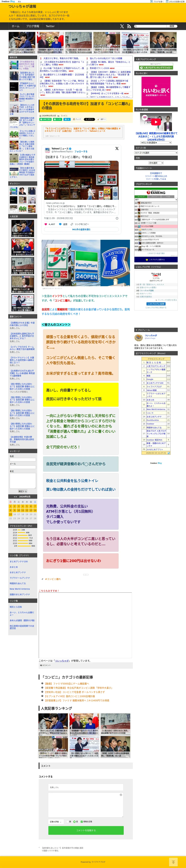Open previous article link 【虚言癖も治したら?】 at bottom

tap(62, 849)
